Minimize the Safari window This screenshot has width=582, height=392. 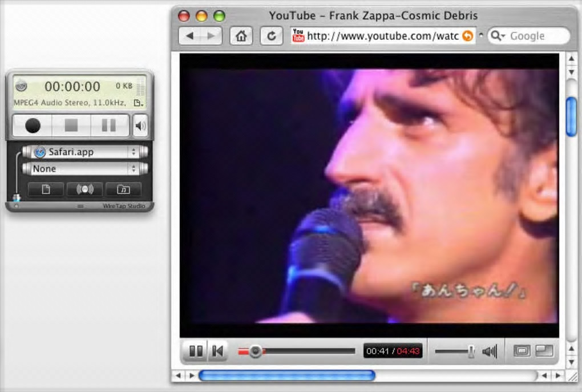(x=201, y=15)
